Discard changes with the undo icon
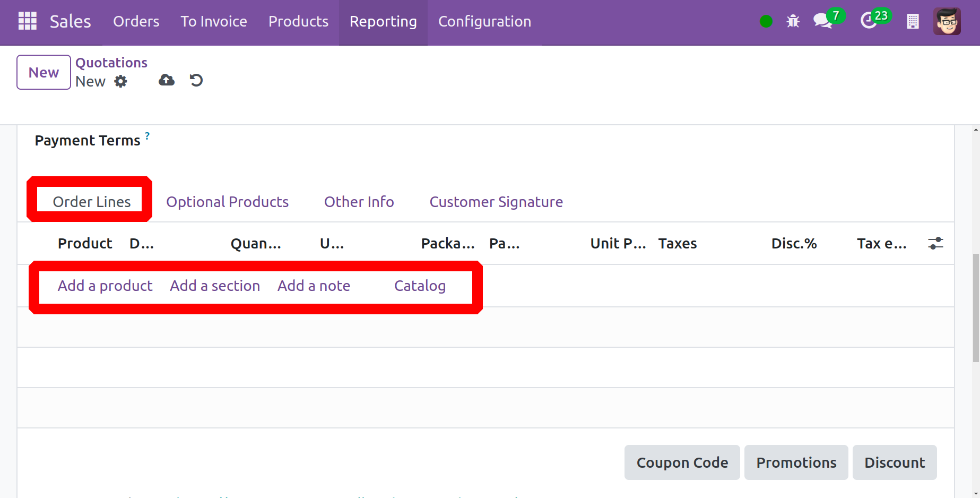The height and width of the screenshot is (498, 980). pyautogui.click(x=196, y=80)
